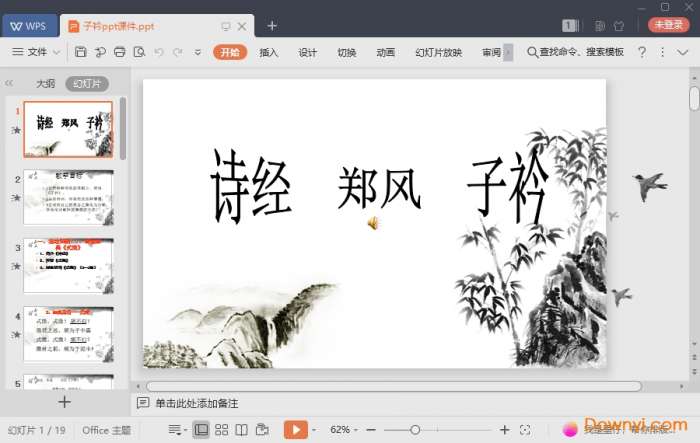Select slide 4 thumbnail
The height and width of the screenshot is (443, 700).
68,334
